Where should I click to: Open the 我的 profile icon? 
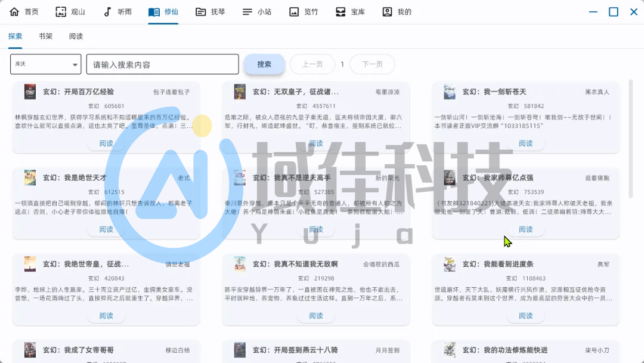coord(388,12)
